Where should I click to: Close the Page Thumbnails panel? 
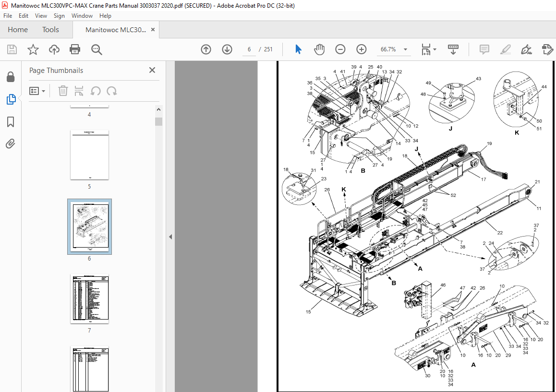(x=152, y=70)
